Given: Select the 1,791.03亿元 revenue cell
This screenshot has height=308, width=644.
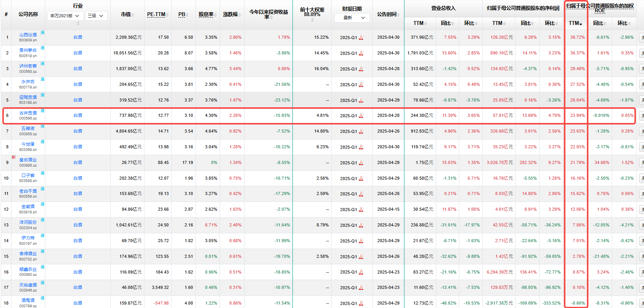Looking at the screenshot, I should (420, 53).
